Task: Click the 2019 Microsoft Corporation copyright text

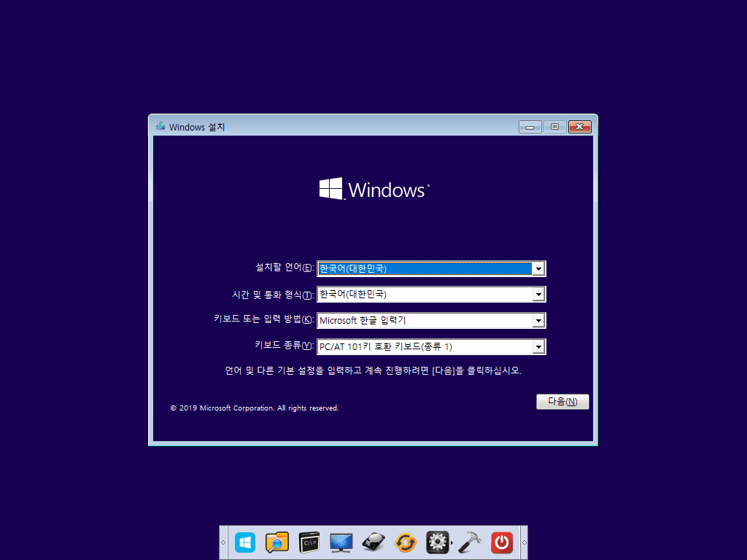Action: click(x=255, y=408)
